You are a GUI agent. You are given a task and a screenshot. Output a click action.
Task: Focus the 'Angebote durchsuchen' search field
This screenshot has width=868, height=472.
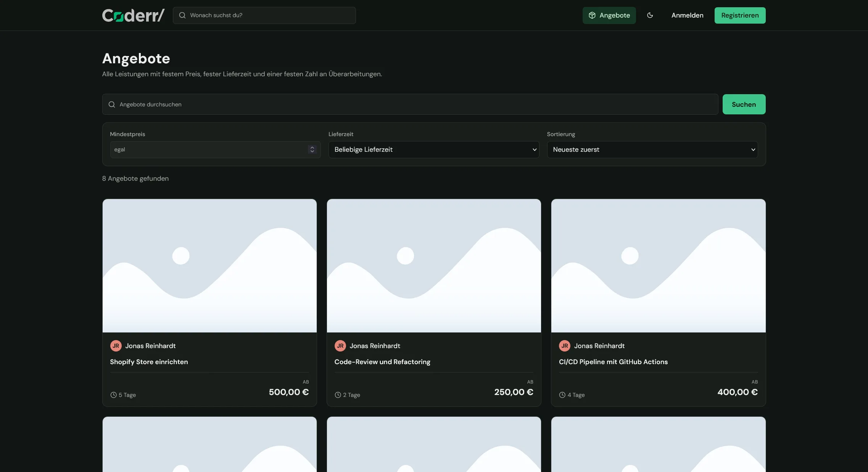(410, 104)
